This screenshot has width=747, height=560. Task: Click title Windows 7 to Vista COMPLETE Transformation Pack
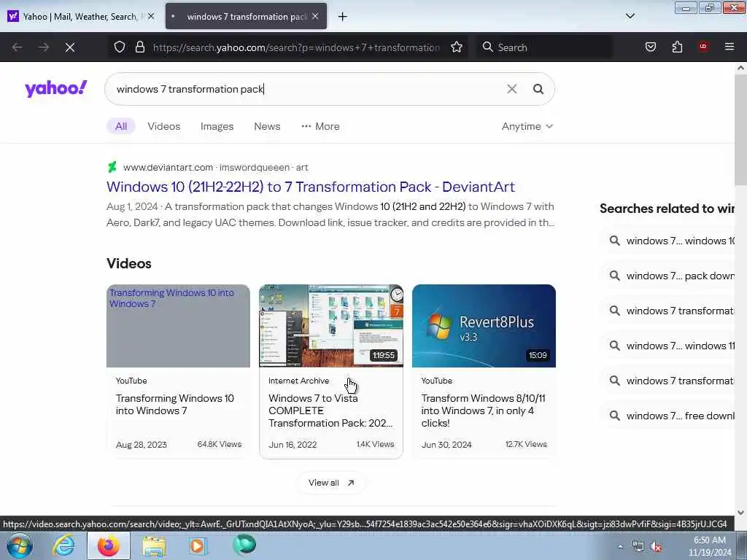330,411
